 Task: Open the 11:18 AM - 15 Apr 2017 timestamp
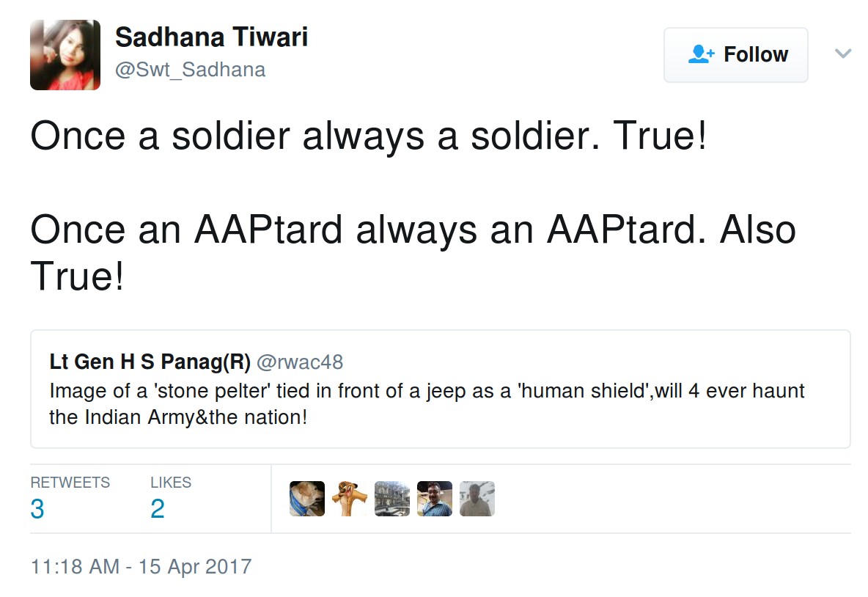(x=141, y=567)
